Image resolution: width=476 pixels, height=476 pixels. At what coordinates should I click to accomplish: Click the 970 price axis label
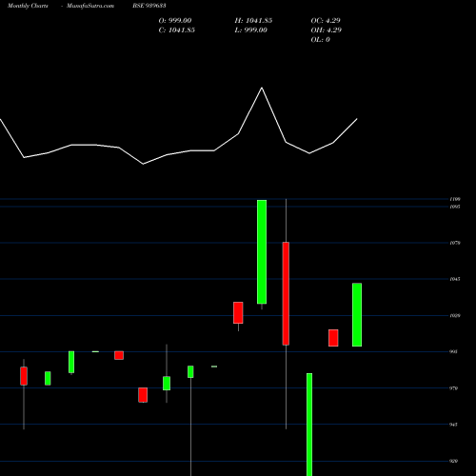point(454,388)
